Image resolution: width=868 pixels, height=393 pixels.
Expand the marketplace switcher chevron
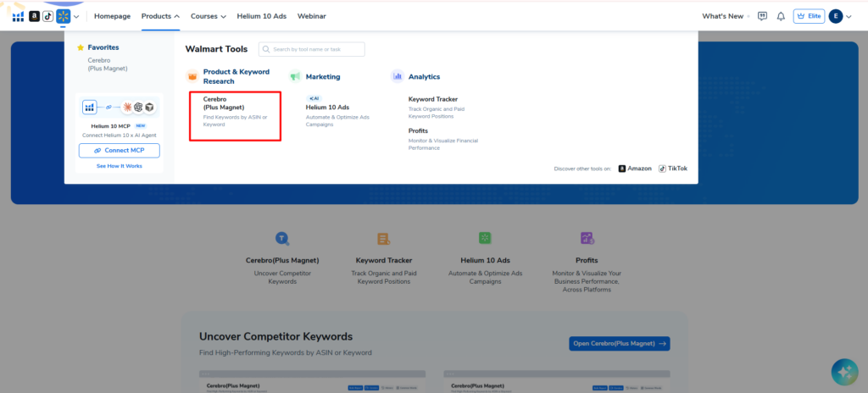(76, 17)
